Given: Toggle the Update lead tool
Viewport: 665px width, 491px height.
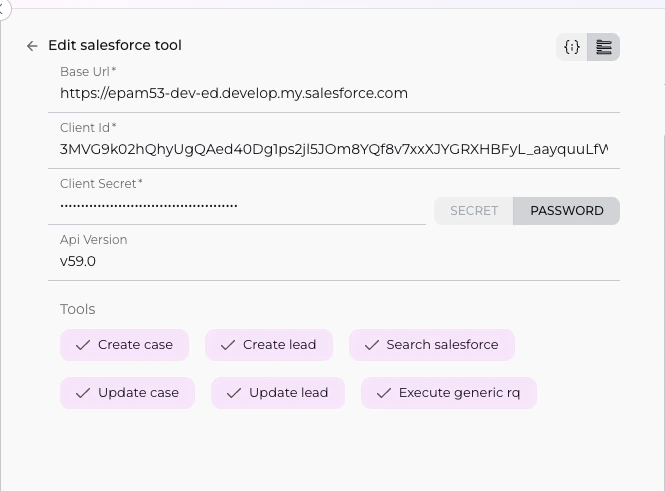Looking at the screenshot, I should 278,393.
